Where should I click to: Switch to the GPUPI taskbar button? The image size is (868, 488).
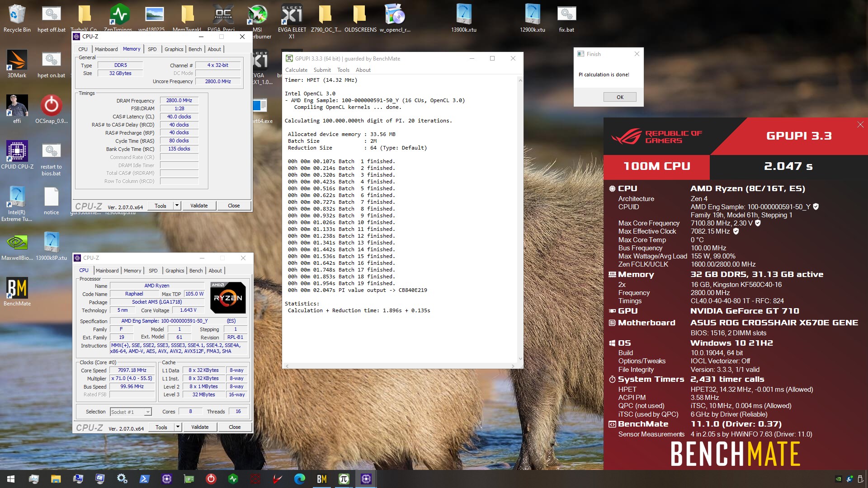pyautogui.click(x=344, y=479)
